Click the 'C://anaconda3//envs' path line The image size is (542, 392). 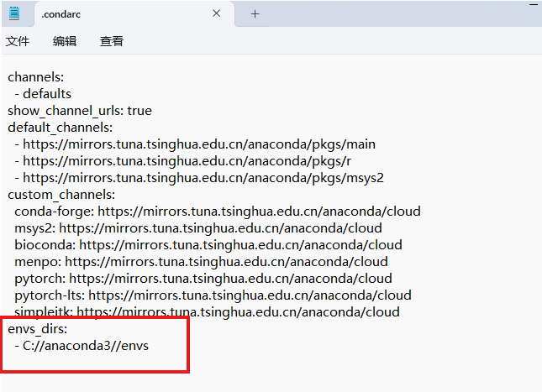click(82, 346)
